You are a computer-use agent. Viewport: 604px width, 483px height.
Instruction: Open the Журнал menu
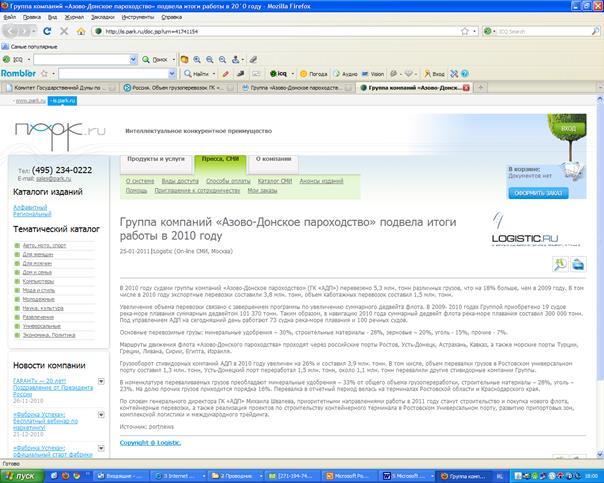tap(74, 17)
